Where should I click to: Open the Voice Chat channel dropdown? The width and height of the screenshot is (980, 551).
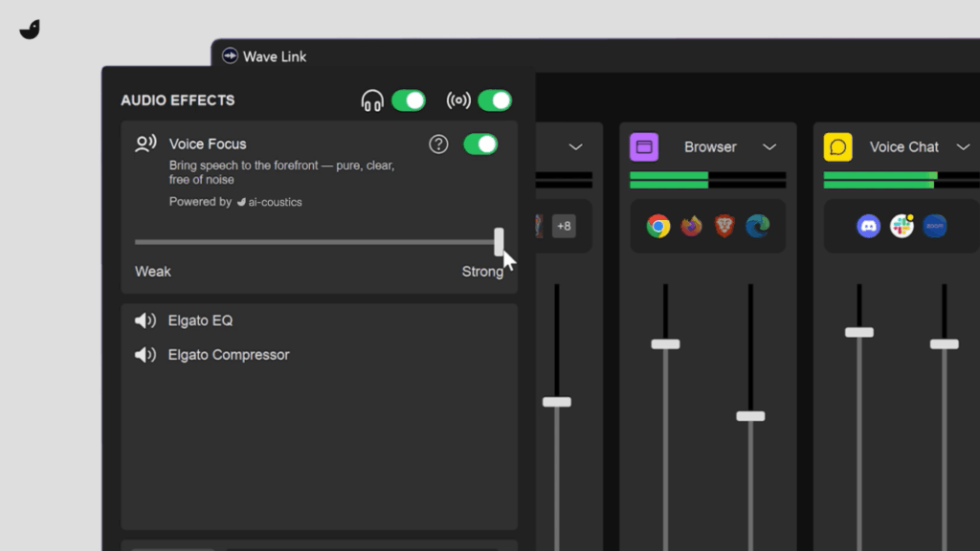click(x=963, y=146)
